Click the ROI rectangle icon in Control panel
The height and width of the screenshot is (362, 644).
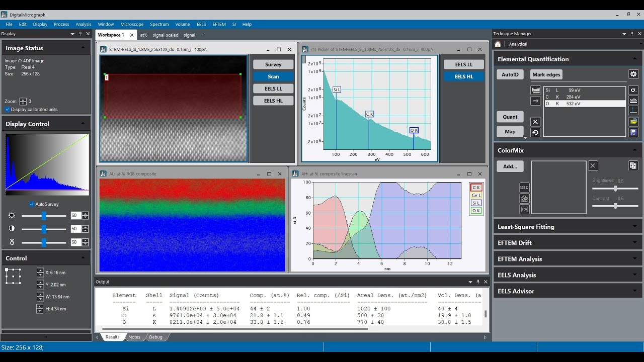point(13,276)
